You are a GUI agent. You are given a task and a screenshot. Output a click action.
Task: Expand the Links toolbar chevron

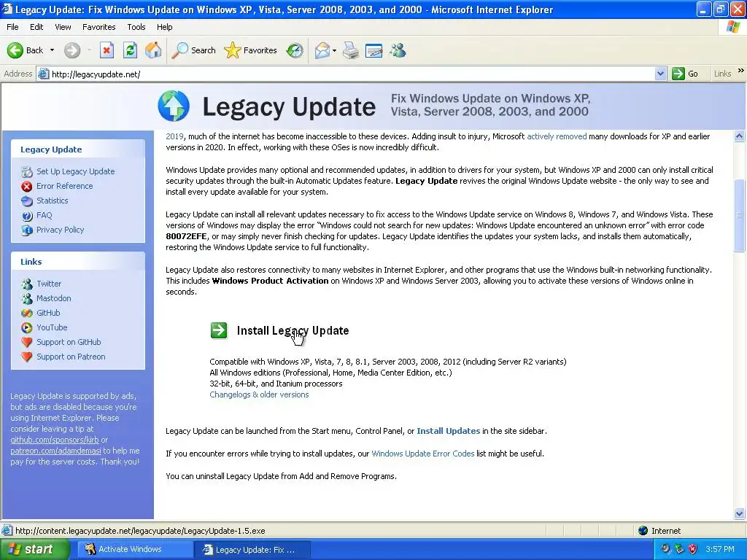pos(741,71)
